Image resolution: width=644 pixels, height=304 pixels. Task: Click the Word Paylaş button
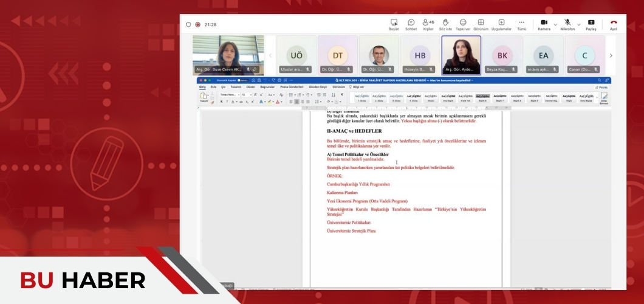pos(601,87)
